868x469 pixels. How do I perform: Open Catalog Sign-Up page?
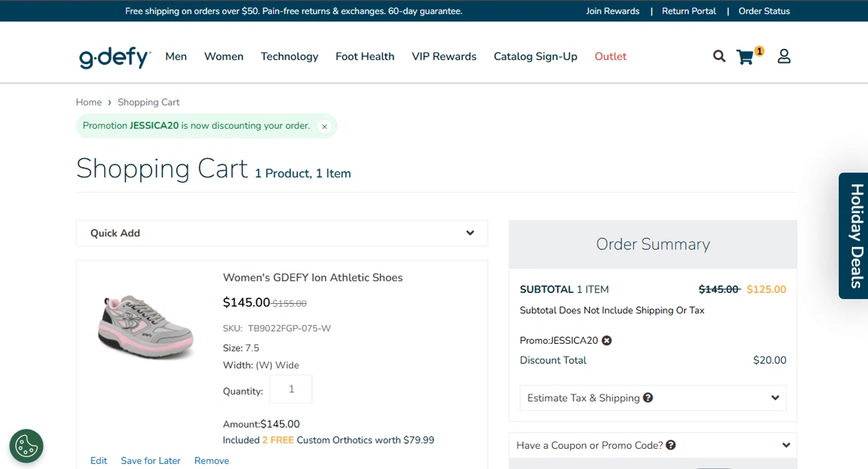[535, 56]
